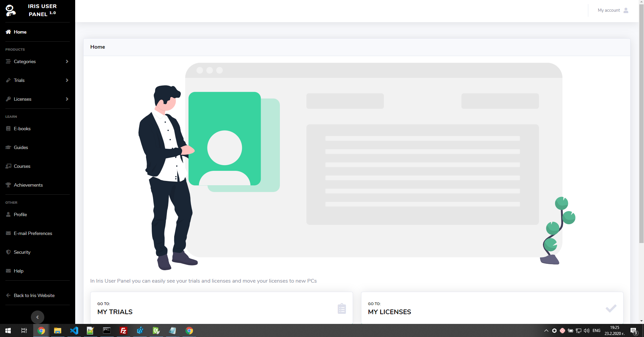644x337 pixels.
Task: Click the Trials pencil icon
Action: point(8,80)
